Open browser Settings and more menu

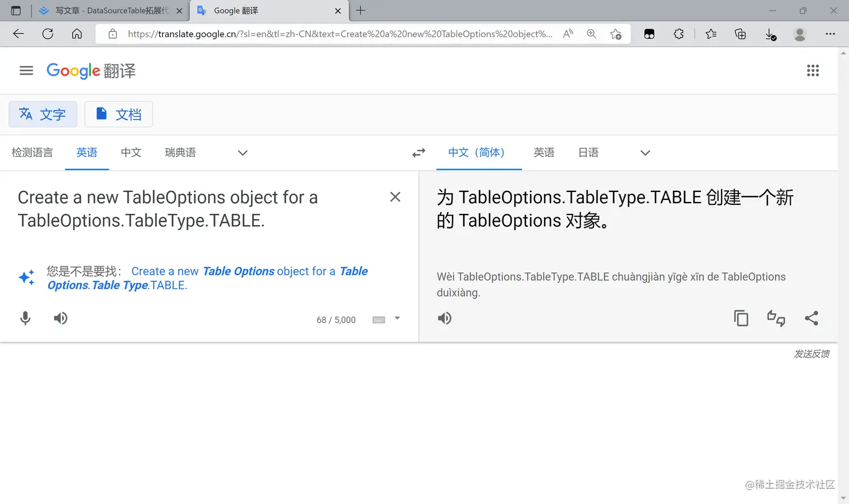830,34
